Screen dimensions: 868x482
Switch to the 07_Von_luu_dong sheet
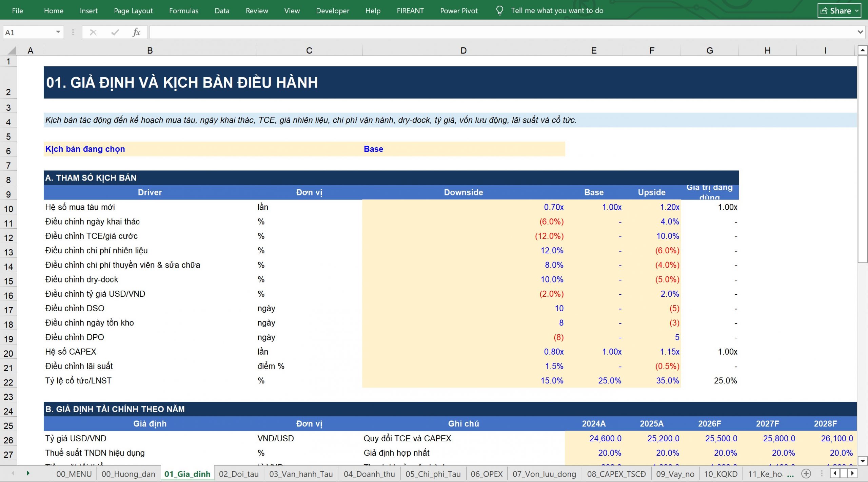pyautogui.click(x=544, y=474)
